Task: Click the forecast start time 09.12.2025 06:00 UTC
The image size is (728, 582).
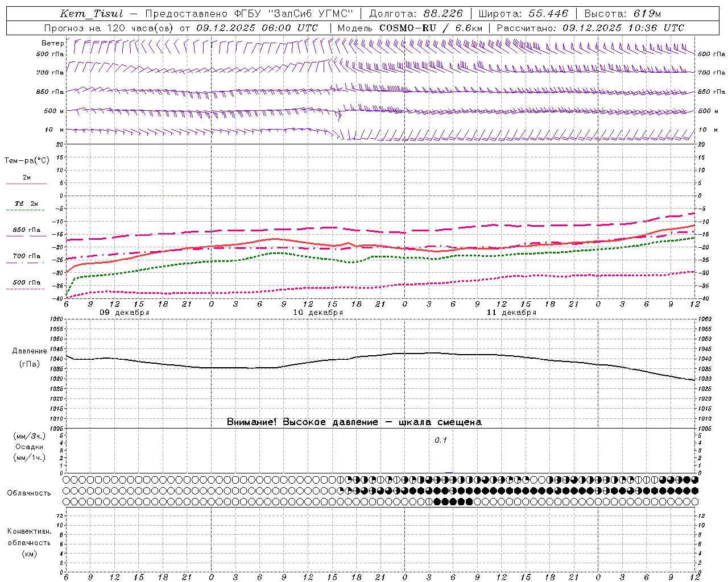Action: click(257, 28)
